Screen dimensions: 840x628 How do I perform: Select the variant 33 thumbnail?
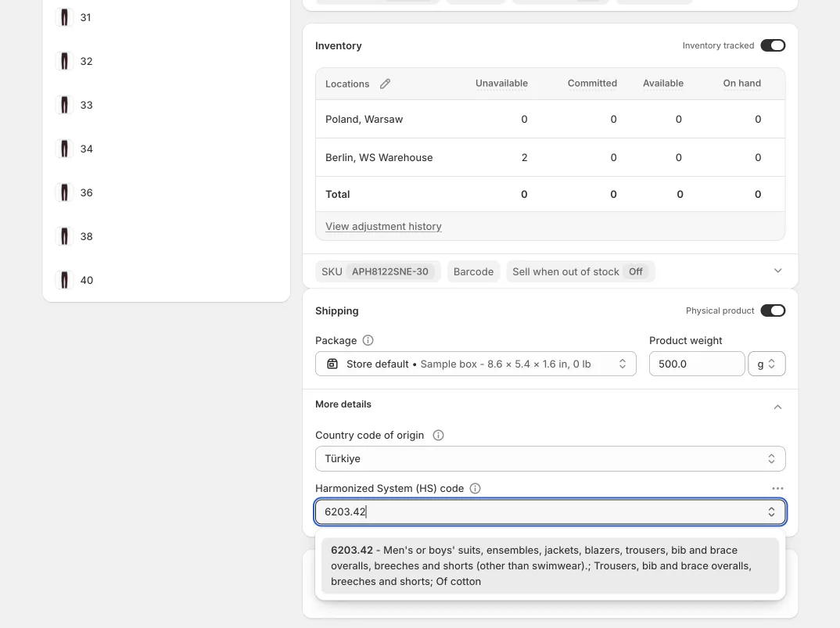64,105
